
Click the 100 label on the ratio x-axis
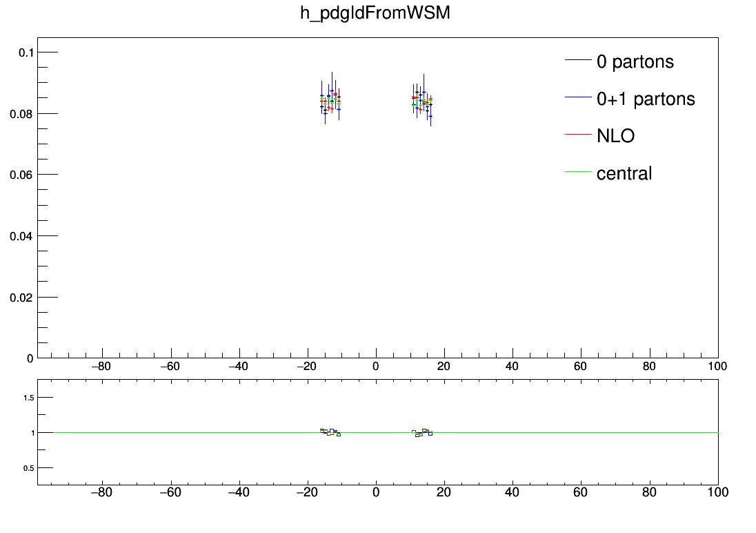tap(718, 492)
